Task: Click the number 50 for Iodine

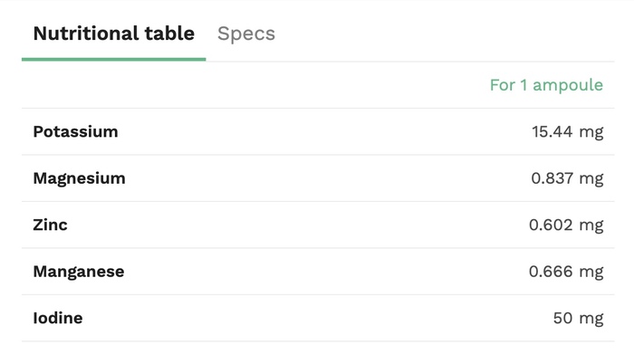Action: (x=563, y=318)
